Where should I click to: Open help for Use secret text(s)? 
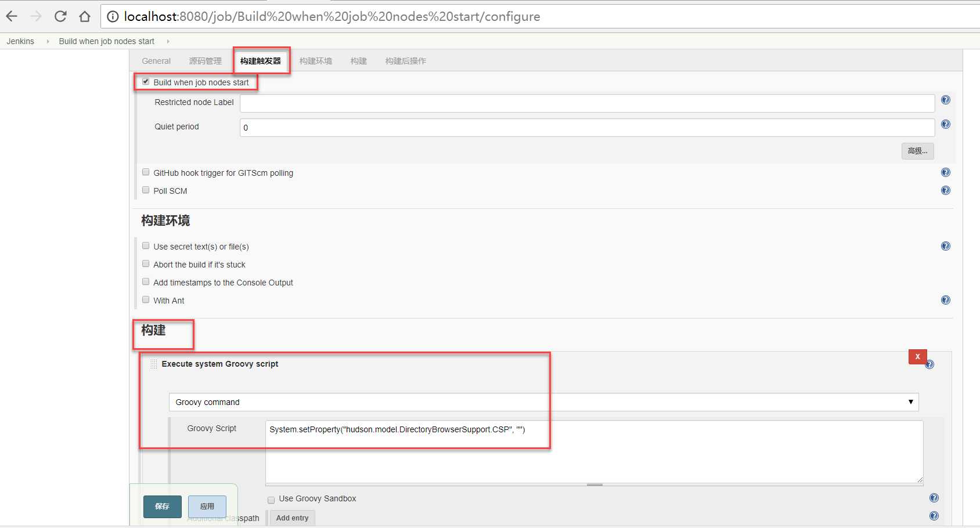point(946,246)
